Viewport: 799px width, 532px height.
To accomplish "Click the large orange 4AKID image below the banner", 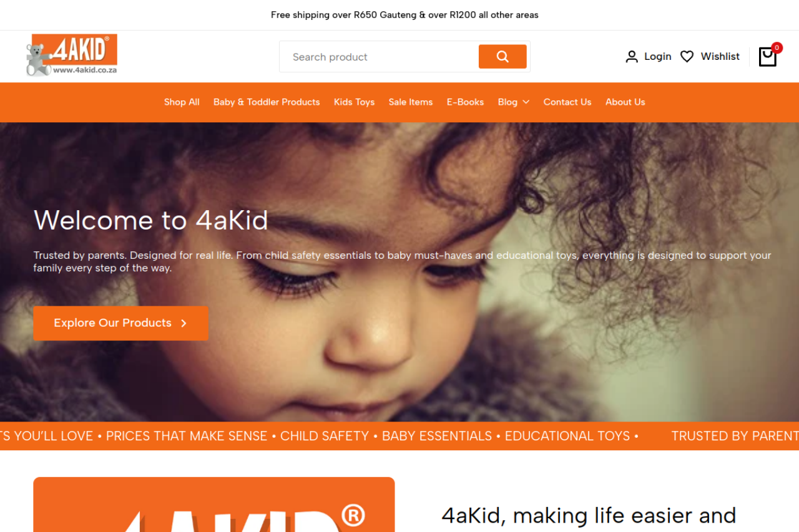I will click(214, 505).
